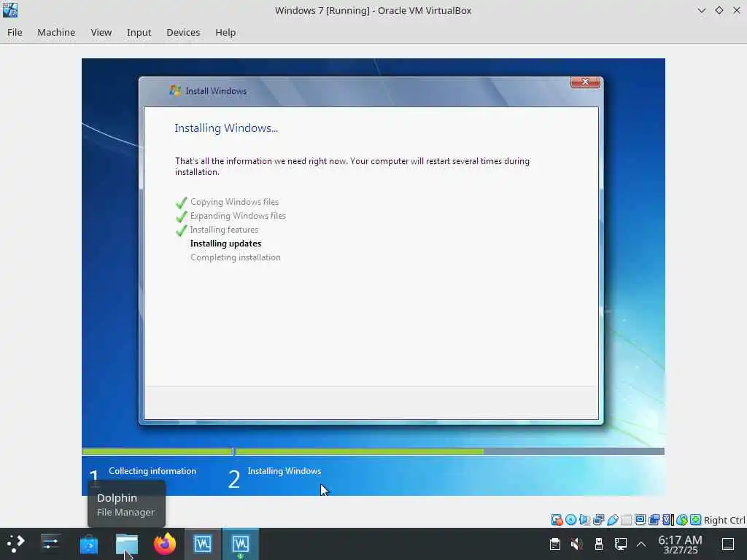
Task: Click the optical disk indicator icon
Action: tap(570, 519)
